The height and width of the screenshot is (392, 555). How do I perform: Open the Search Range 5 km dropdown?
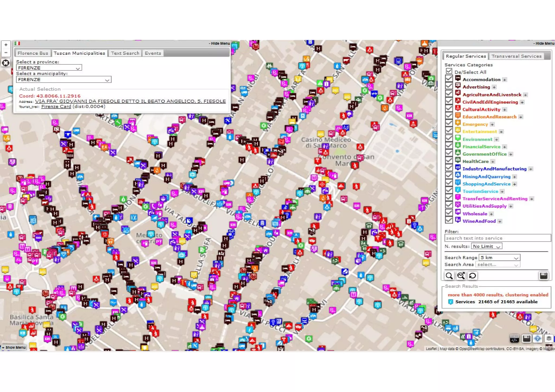pyautogui.click(x=499, y=257)
